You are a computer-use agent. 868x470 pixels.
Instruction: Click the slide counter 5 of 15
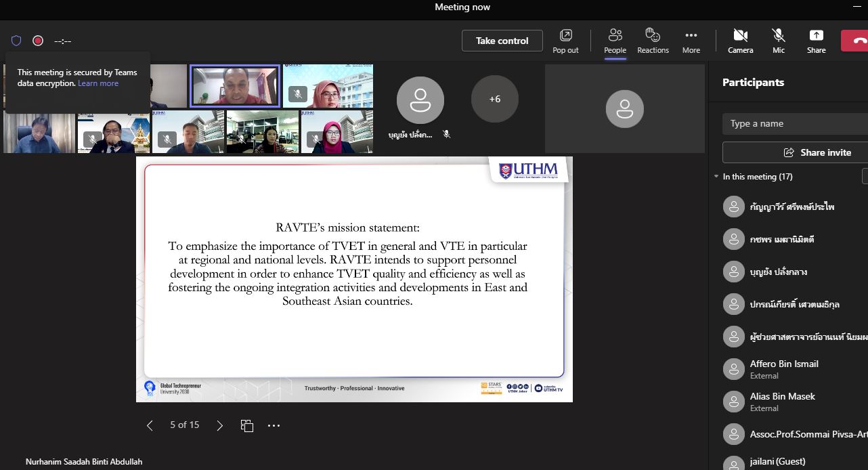184,425
